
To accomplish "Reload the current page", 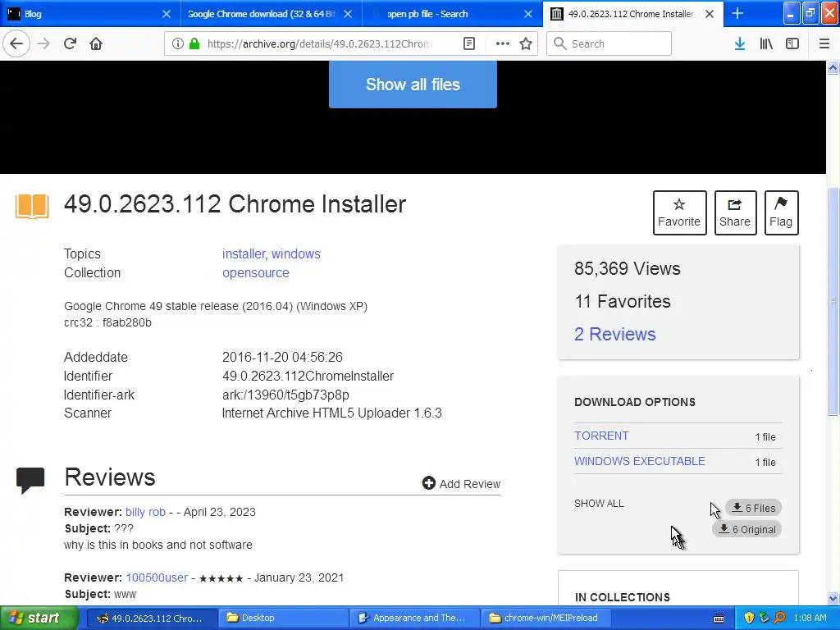I will 70,43.
